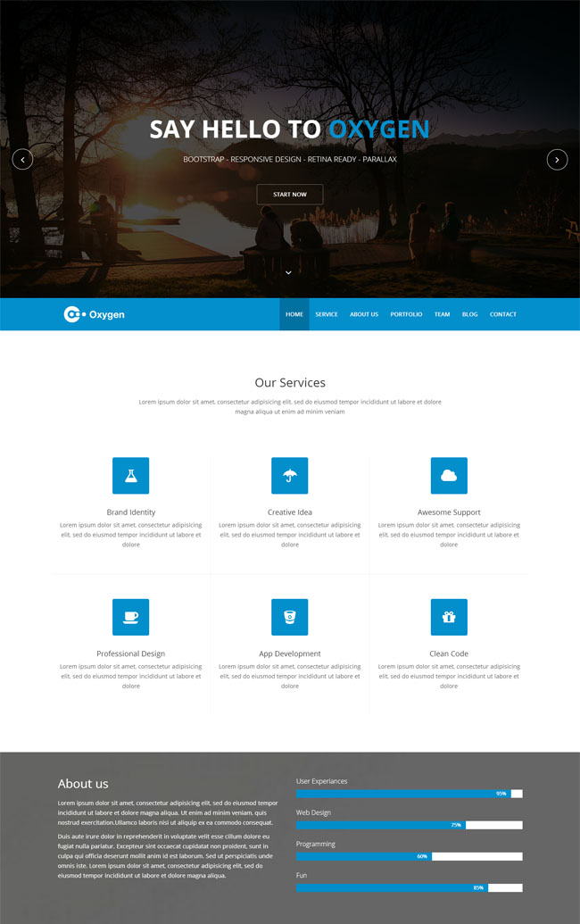
Task: Select Contact in the navbar
Action: tap(503, 314)
